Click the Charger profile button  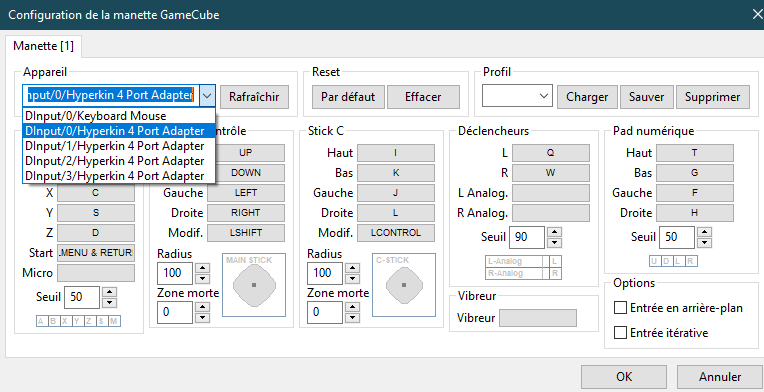587,97
